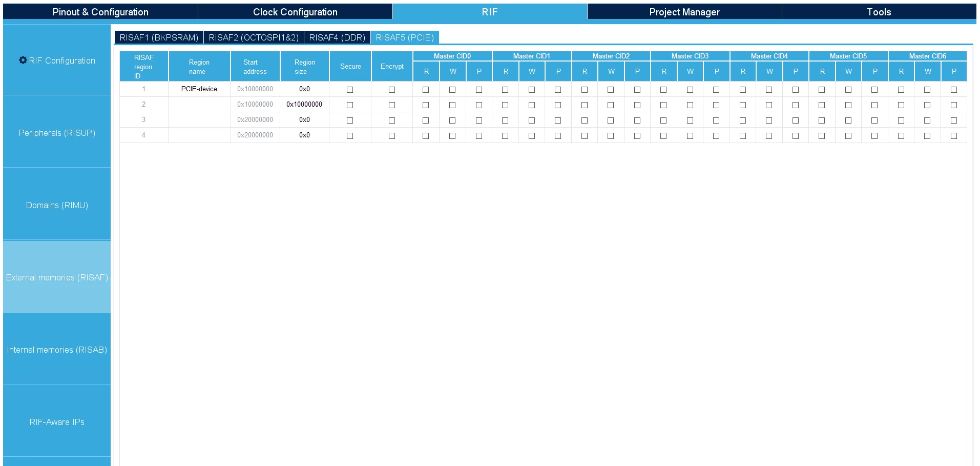The image size is (980, 466).
Task: Click RIF Configuration sidebar label
Action: coord(62,60)
